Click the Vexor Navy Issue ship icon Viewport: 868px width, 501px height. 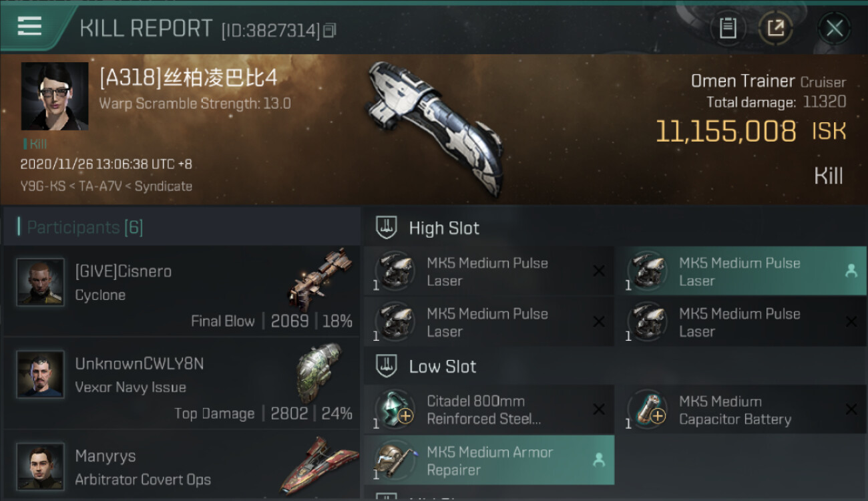click(x=318, y=372)
